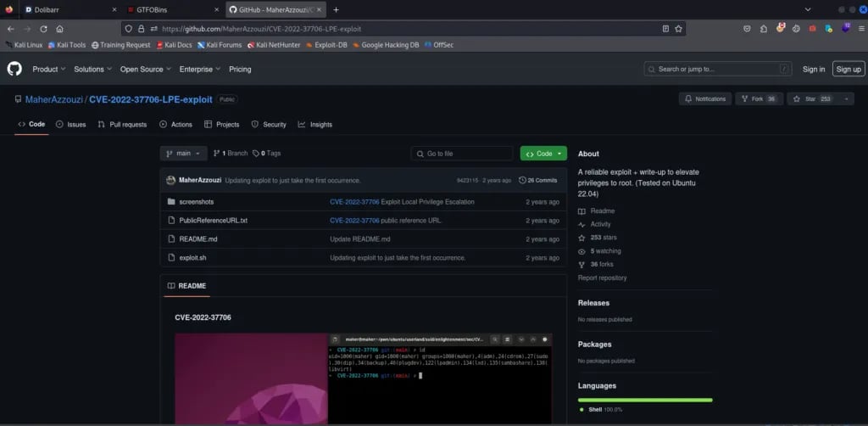List all tabs chevron button
Image resolution: width=868 pixels, height=426 pixels.
[808, 9]
